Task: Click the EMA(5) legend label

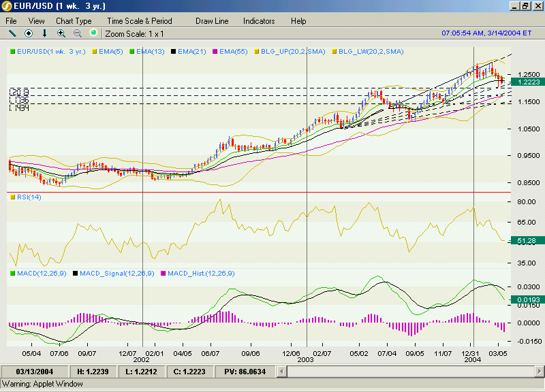Action: coord(110,51)
